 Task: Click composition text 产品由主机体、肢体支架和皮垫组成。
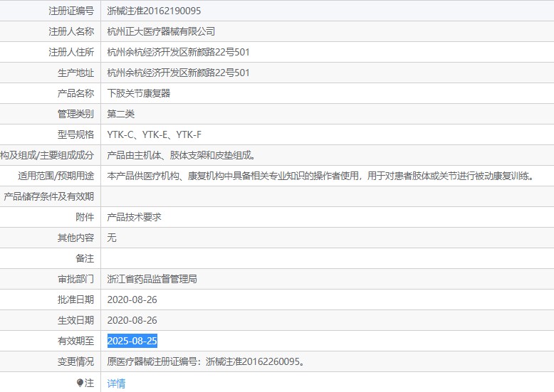[182, 155]
